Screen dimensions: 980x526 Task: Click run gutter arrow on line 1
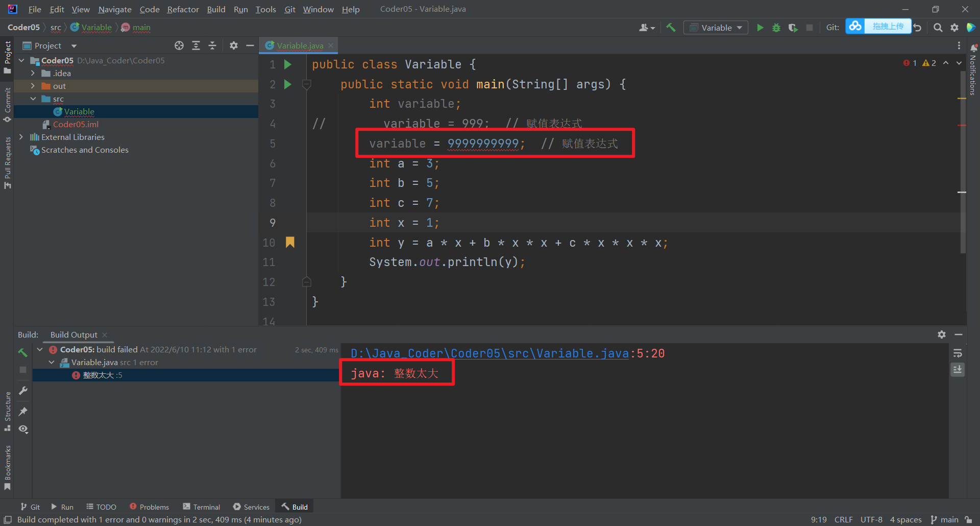click(x=288, y=64)
